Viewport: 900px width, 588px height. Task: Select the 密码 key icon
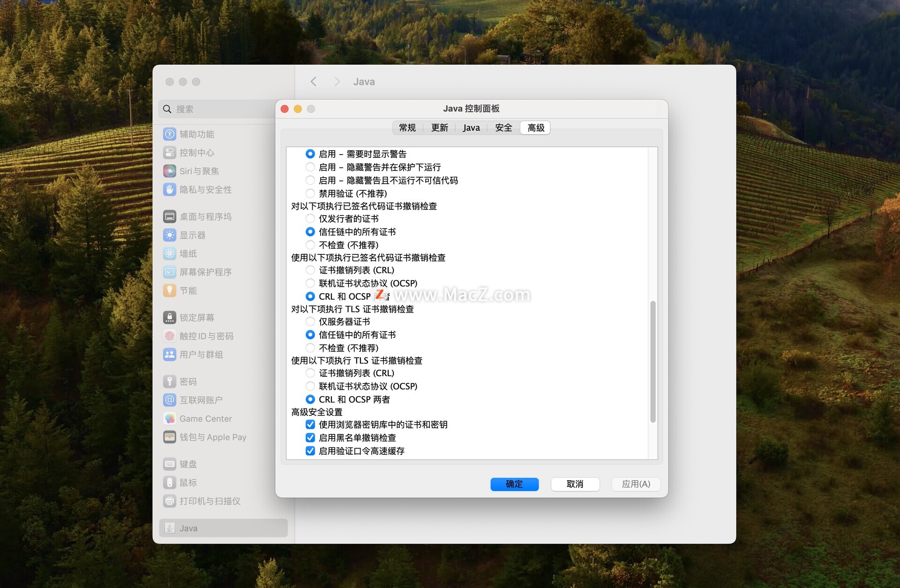pyautogui.click(x=170, y=381)
